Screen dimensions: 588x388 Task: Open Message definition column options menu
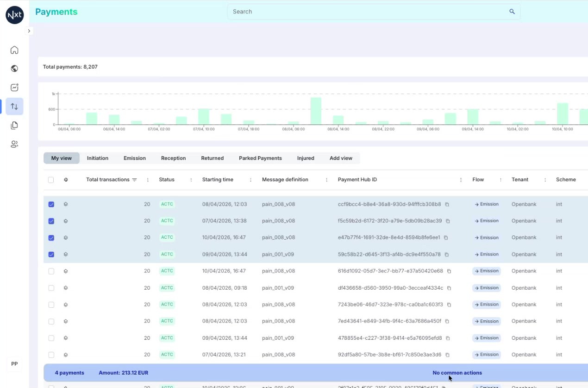click(326, 180)
